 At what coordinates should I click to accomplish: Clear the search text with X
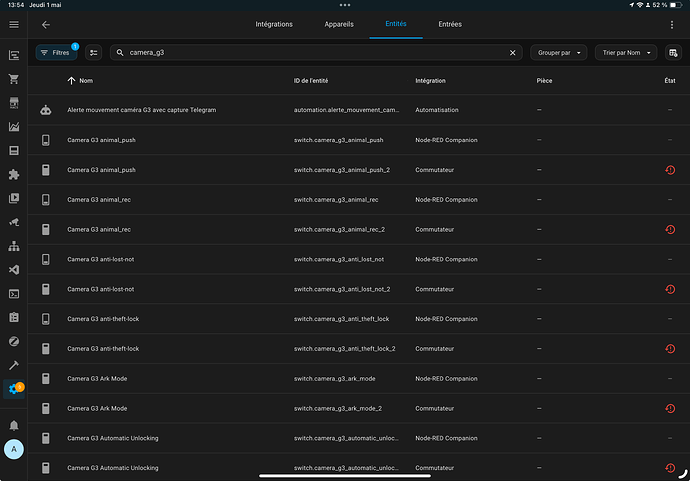click(x=512, y=53)
